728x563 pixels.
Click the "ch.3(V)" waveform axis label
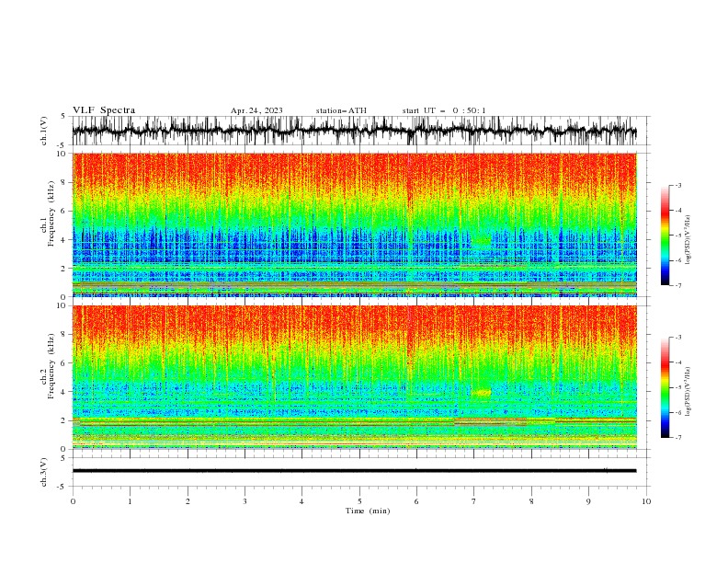tap(44, 472)
